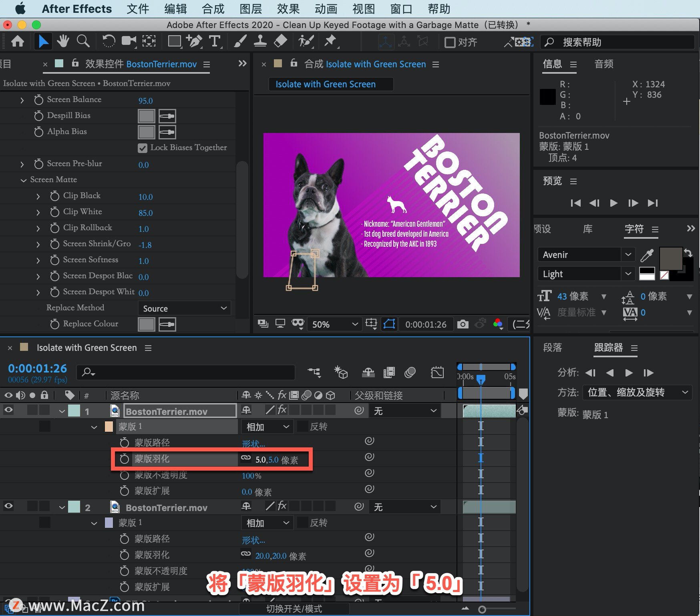Image resolution: width=700 pixels, height=616 pixels.
Task: Select the Pen tool
Action: tap(194, 41)
